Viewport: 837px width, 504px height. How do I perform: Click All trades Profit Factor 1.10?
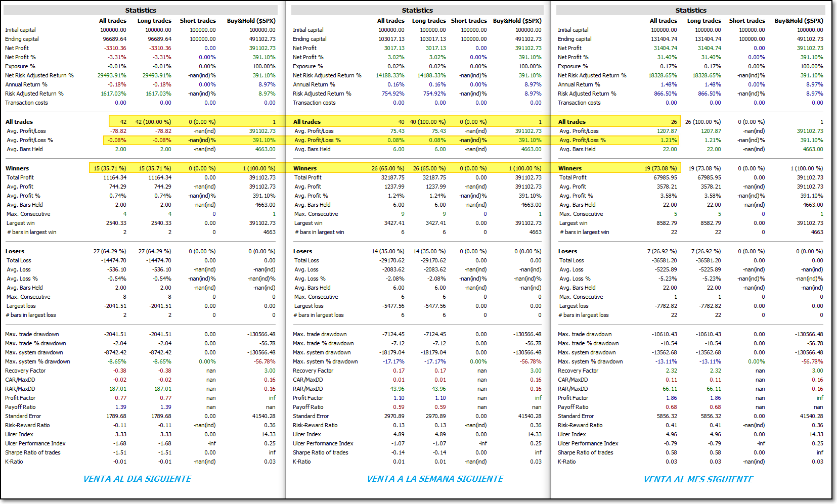(399, 398)
